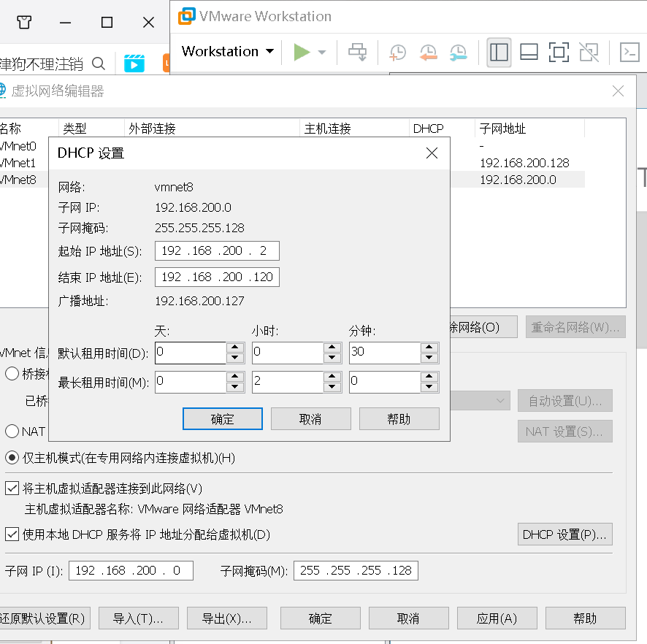The width and height of the screenshot is (647, 644).
Task: Click the Take Snapshot clock icon
Action: pos(398,53)
